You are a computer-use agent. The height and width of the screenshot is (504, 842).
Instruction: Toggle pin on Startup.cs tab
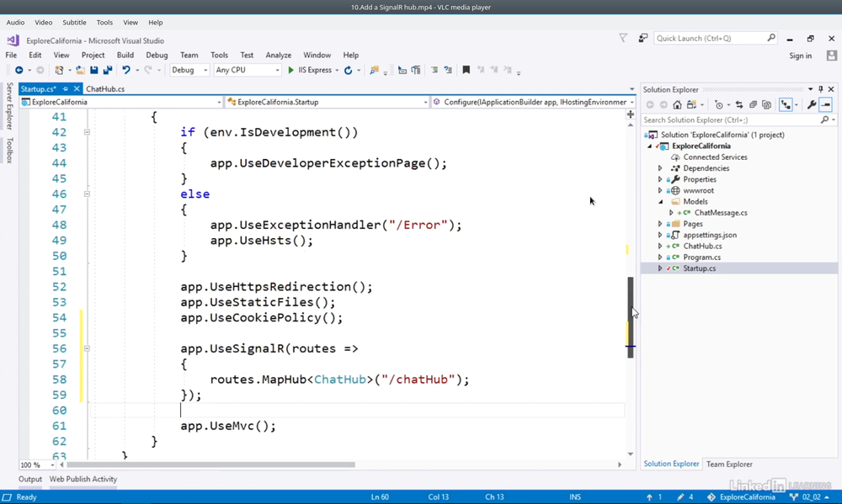(x=66, y=89)
